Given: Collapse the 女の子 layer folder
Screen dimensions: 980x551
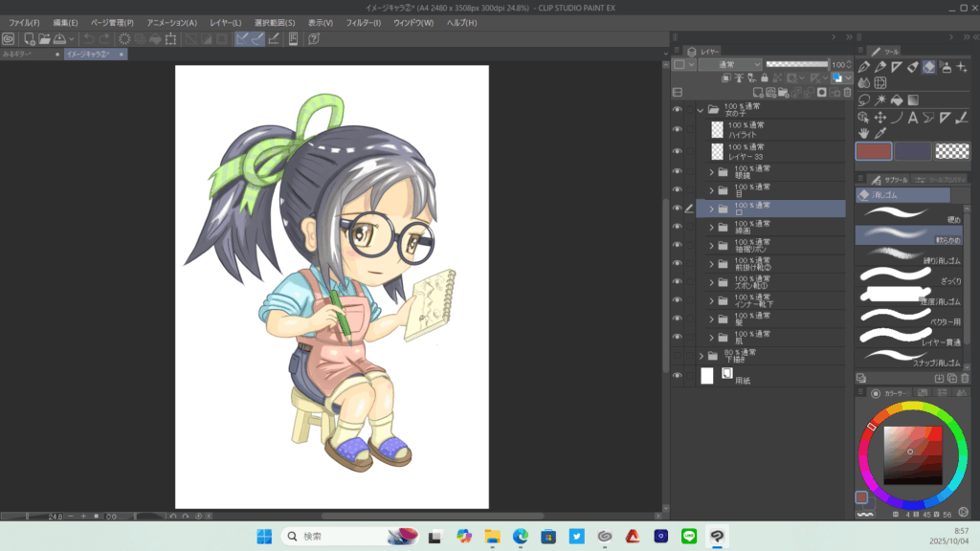Looking at the screenshot, I should (x=701, y=110).
